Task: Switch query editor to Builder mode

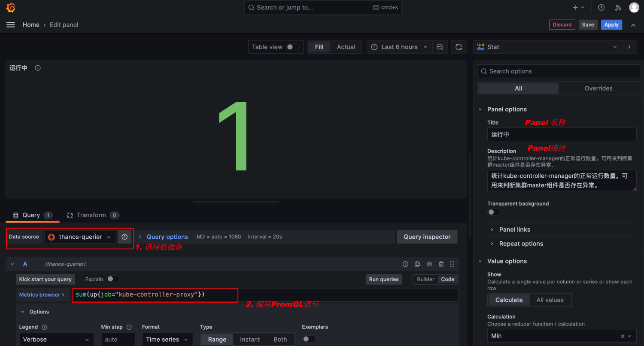Action: pos(425,279)
